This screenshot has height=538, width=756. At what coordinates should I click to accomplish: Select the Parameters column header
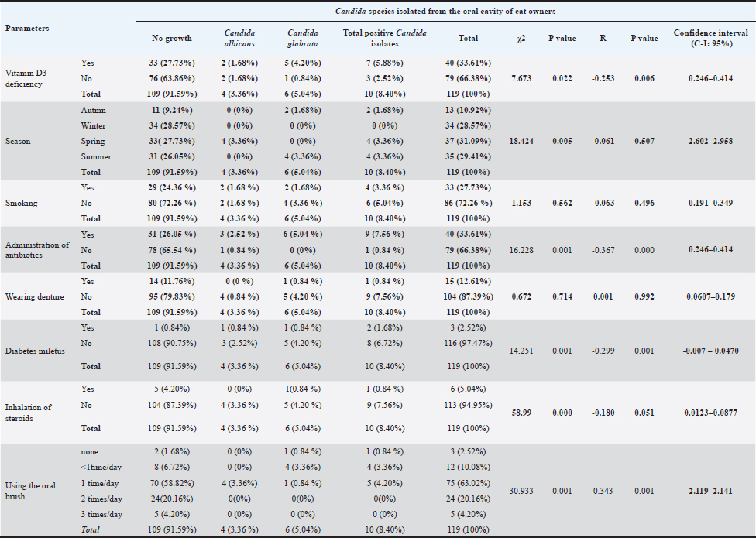(x=27, y=28)
